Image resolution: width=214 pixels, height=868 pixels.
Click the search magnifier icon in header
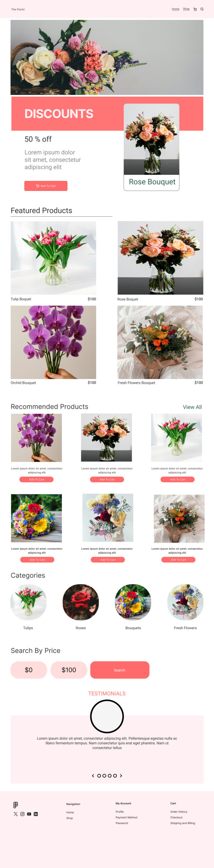tap(202, 9)
